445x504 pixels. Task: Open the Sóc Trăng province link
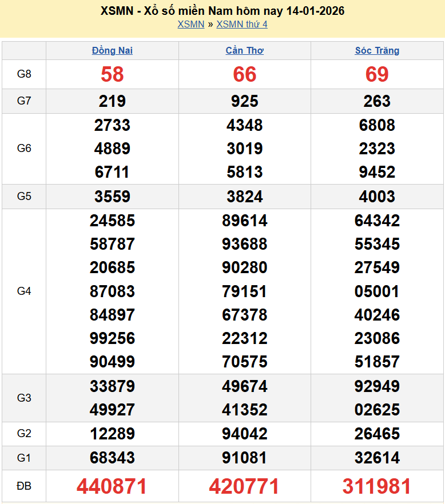(377, 50)
